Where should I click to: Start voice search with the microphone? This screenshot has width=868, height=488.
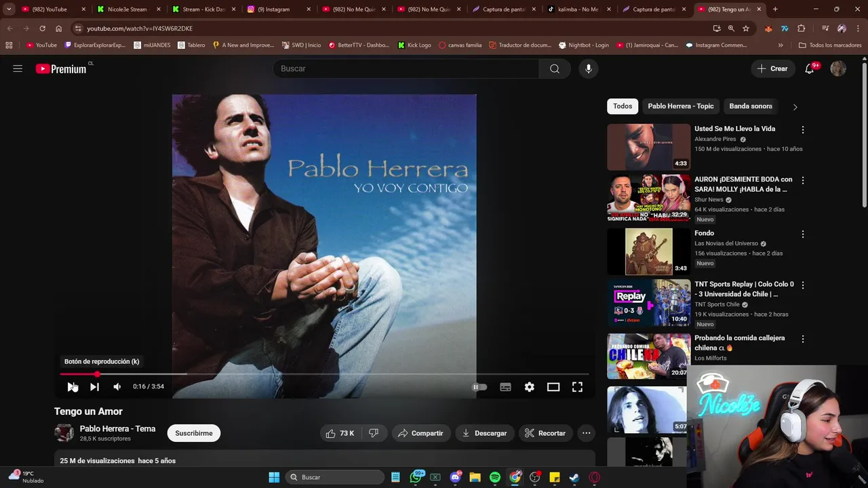point(589,68)
